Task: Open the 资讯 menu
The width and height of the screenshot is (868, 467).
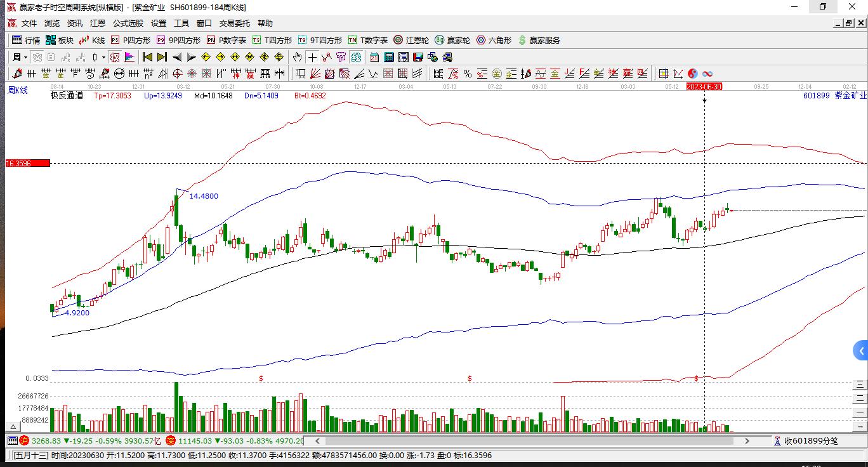Action: pyautogui.click(x=75, y=23)
